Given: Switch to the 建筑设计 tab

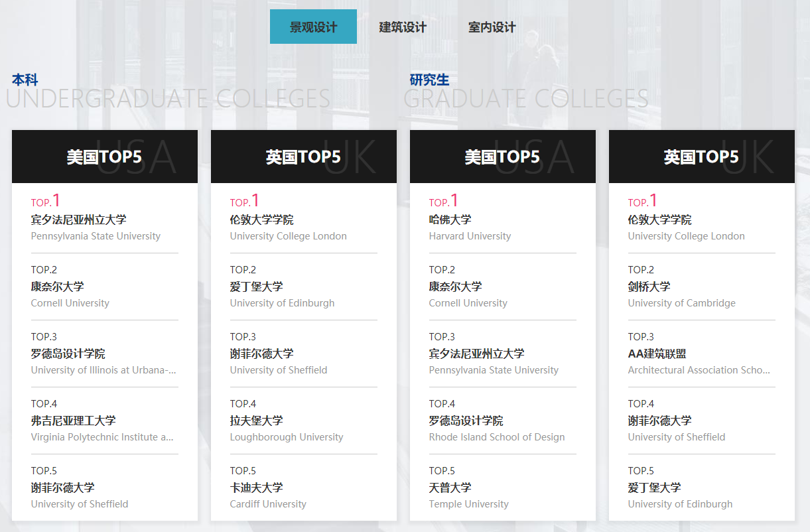Looking at the screenshot, I should (403, 27).
